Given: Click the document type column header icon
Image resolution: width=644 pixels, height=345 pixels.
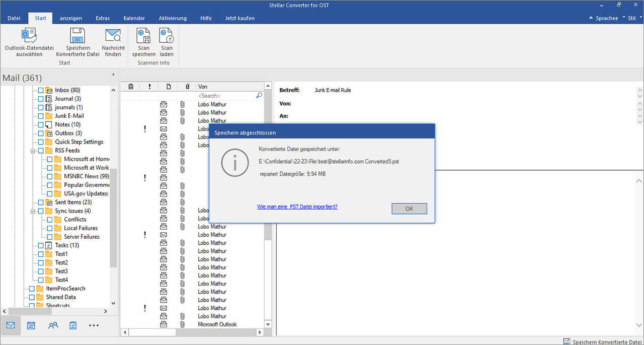Looking at the screenshot, I should [169, 87].
